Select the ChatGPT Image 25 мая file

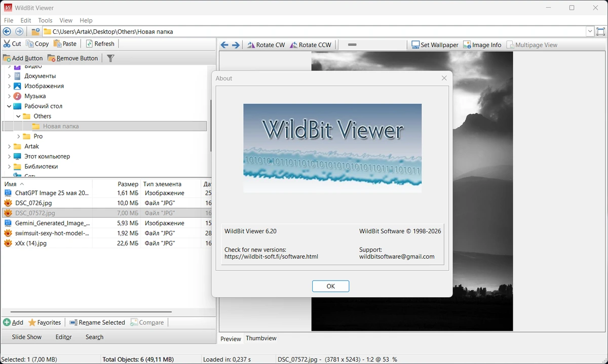tap(52, 193)
